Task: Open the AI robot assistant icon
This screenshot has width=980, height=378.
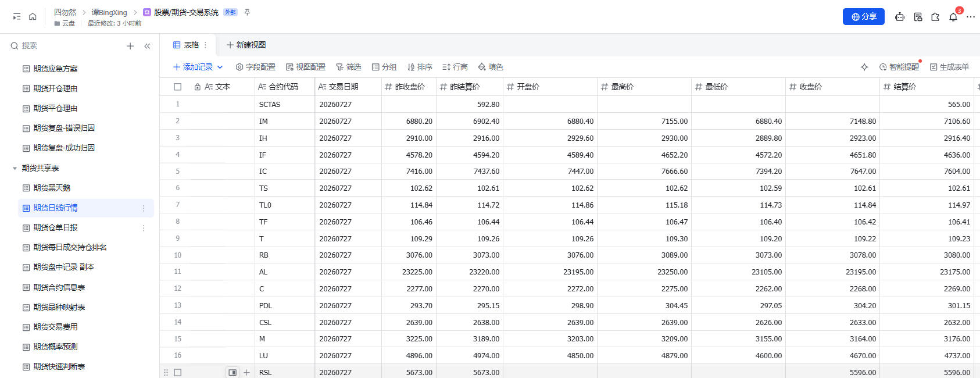Action: [900, 17]
